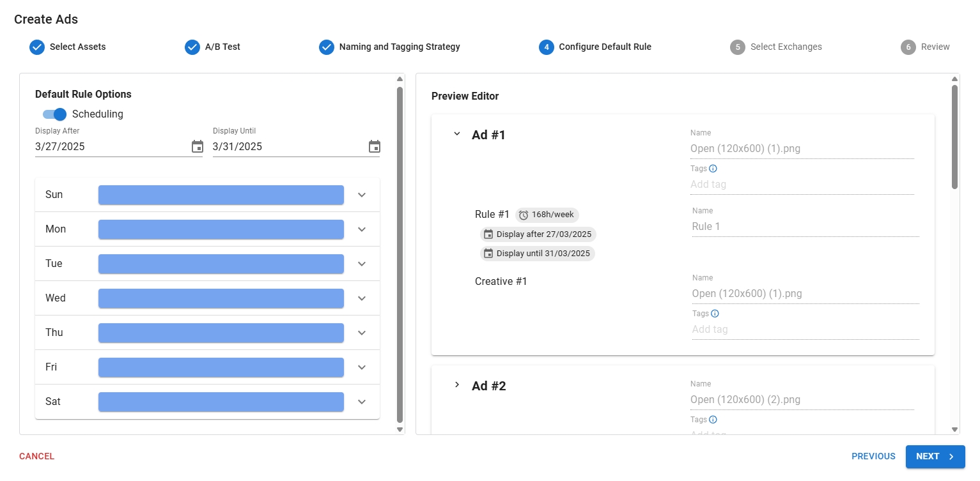
Task: Go to Naming and Tagging Strategy step
Action: coord(390,47)
